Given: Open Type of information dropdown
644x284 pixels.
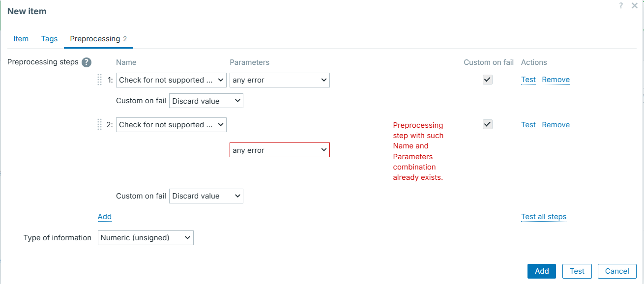Looking at the screenshot, I should pos(146,238).
